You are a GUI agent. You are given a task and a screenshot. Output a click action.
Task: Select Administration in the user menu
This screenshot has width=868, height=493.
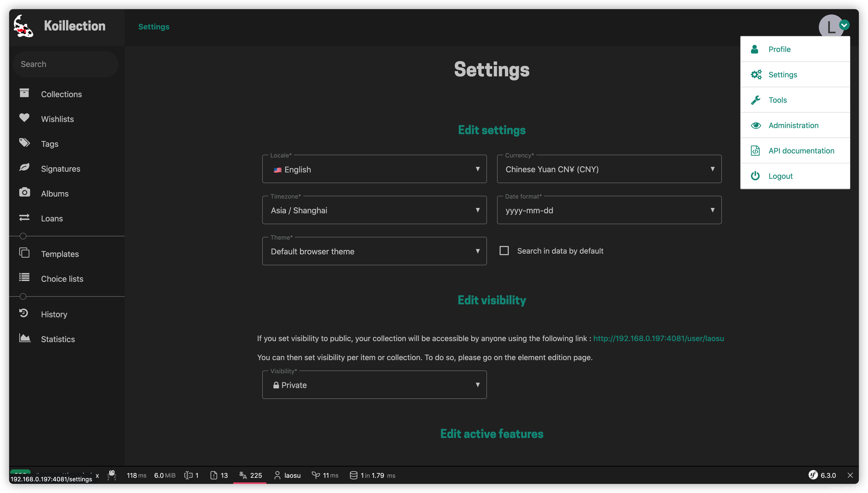795,125
